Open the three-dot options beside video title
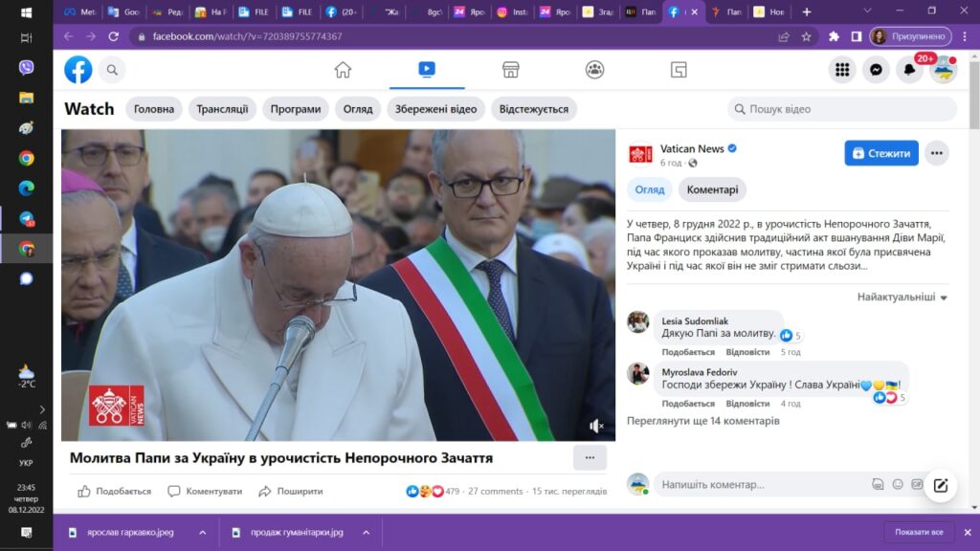The width and height of the screenshot is (980, 551). pyautogui.click(x=590, y=457)
